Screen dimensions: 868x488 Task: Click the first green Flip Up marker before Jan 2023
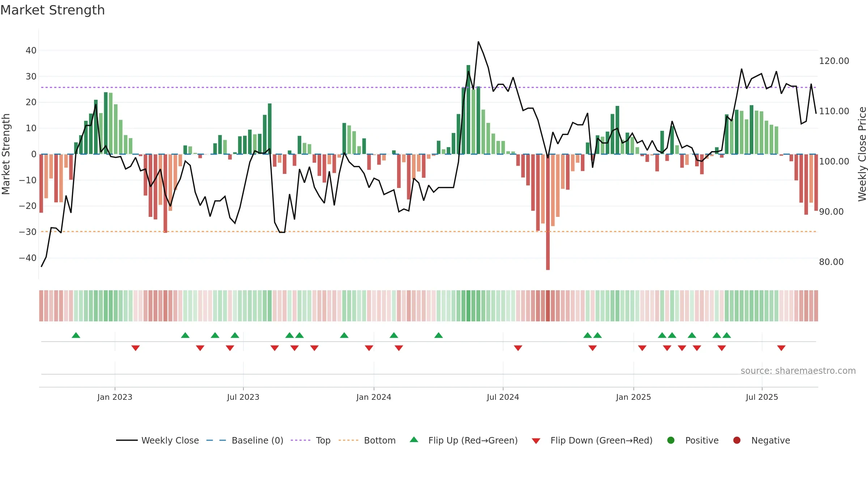76,335
